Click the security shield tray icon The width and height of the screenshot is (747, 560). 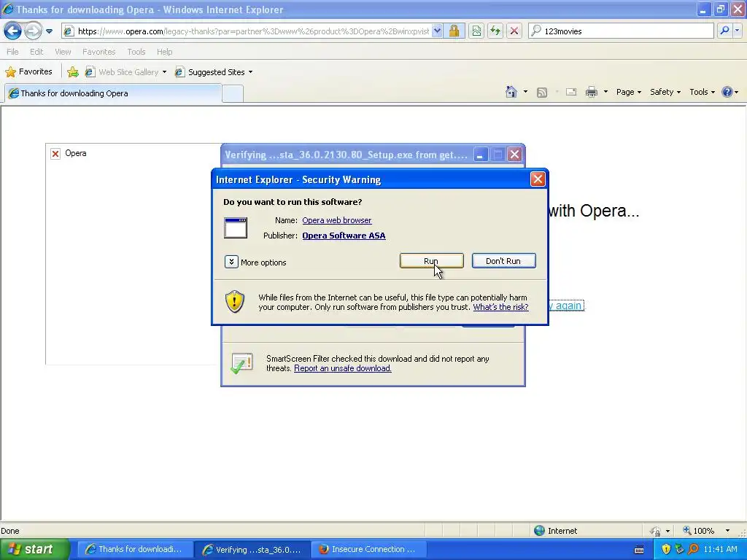(666, 549)
